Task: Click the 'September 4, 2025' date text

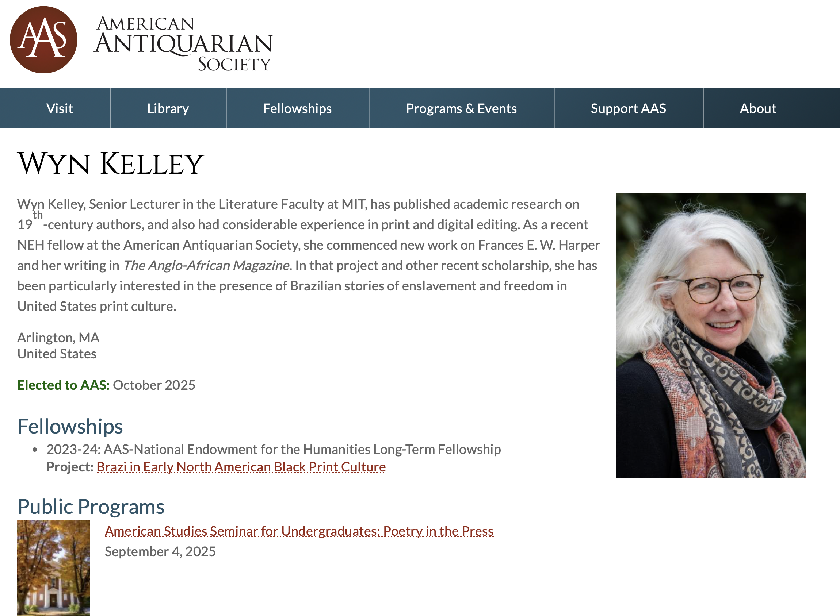Action: 160,551
